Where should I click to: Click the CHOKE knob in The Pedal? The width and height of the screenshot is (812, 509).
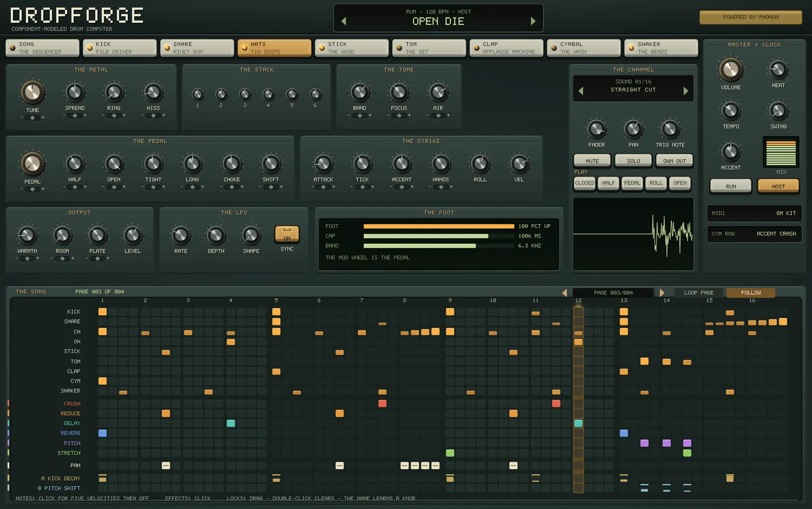tap(232, 164)
